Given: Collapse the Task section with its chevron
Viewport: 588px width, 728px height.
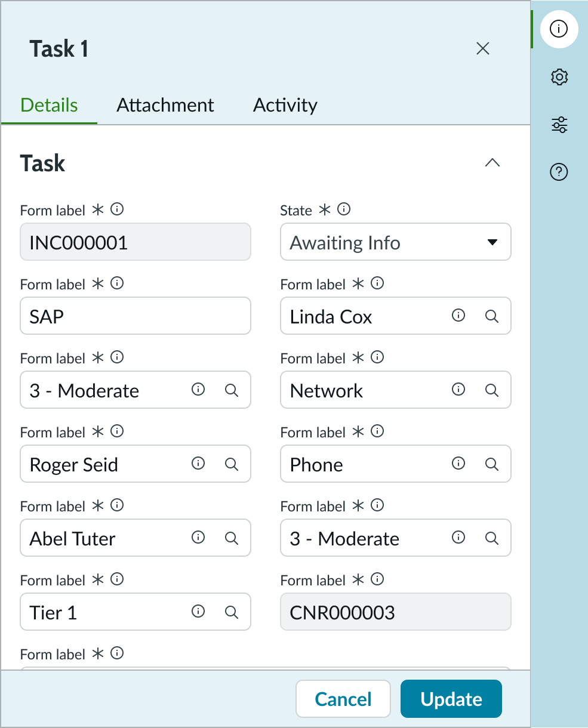Looking at the screenshot, I should point(492,162).
